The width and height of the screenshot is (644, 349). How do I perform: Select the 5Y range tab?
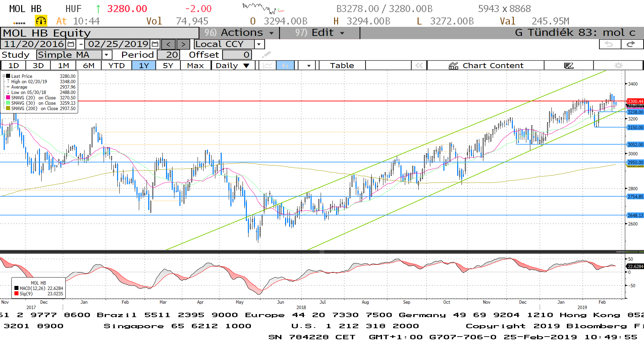coord(168,65)
